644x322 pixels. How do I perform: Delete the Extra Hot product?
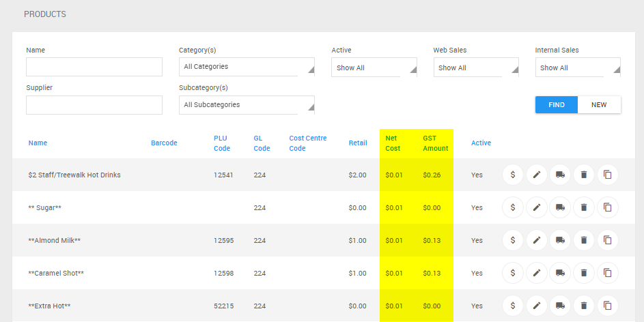pos(584,306)
